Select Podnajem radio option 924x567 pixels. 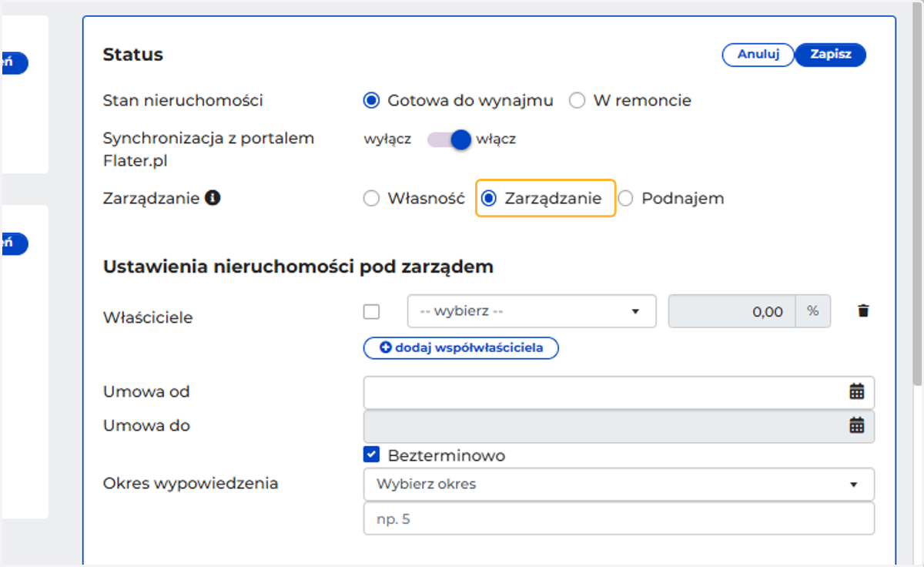pyautogui.click(x=625, y=199)
